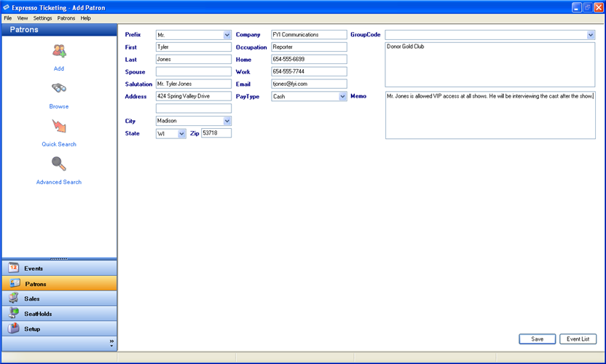Click the Last name field
This screenshot has height=364, width=606.
click(x=194, y=59)
